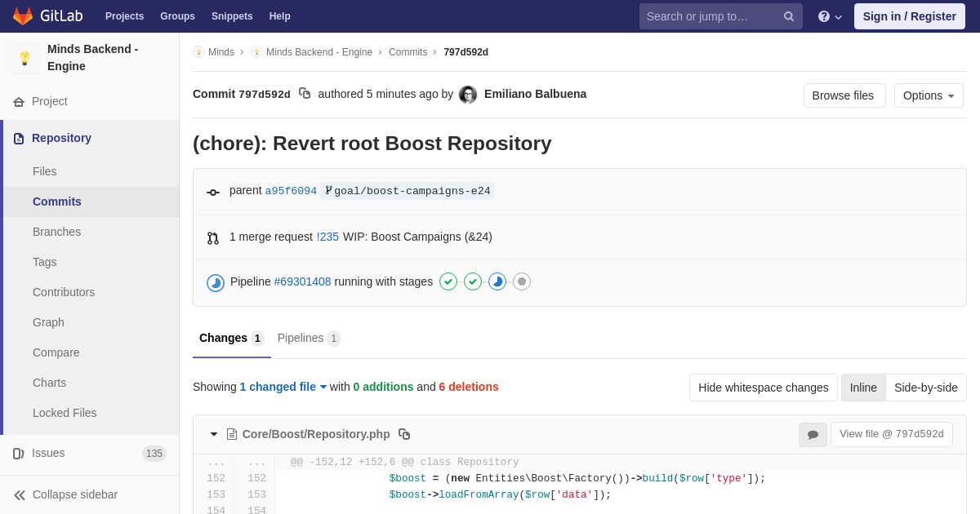Open the help question-mark menu
The height and width of the screenshot is (514, 980).
[830, 16]
